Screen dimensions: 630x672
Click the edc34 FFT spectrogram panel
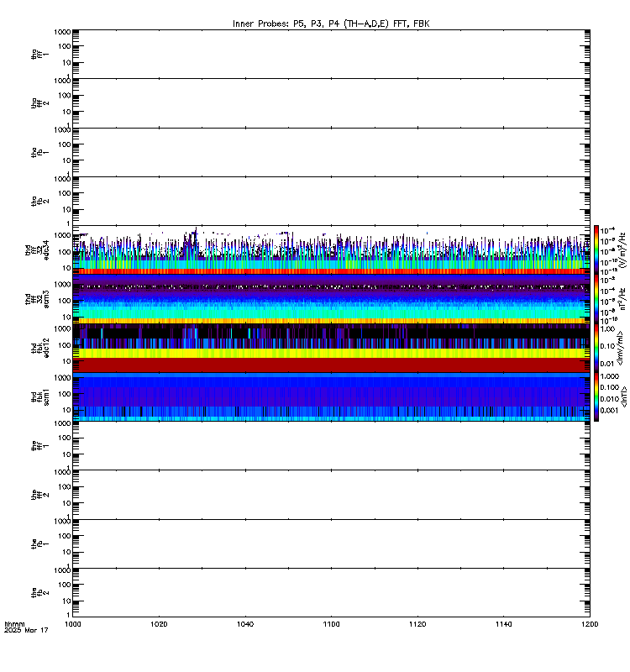[x=331, y=249]
